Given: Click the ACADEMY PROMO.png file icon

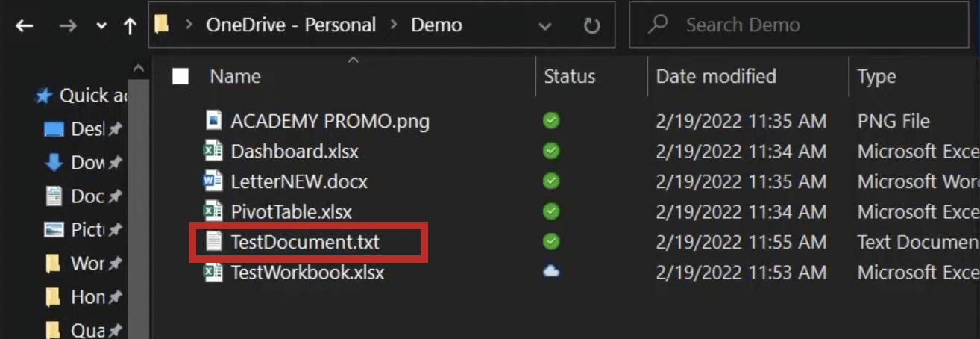Looking at the screenshot, I should (x=214, y=120).
